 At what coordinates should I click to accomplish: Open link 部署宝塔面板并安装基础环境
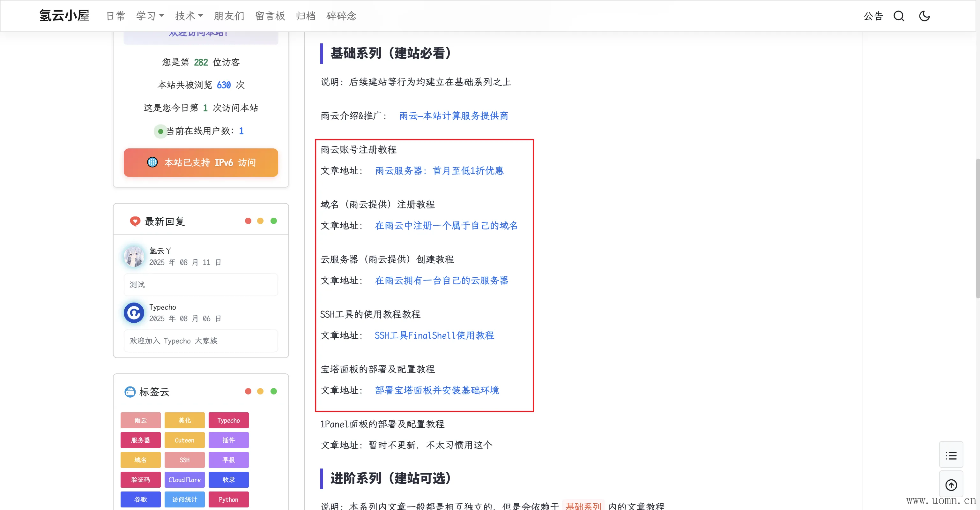pyautogui.click(x=437, y=390)
